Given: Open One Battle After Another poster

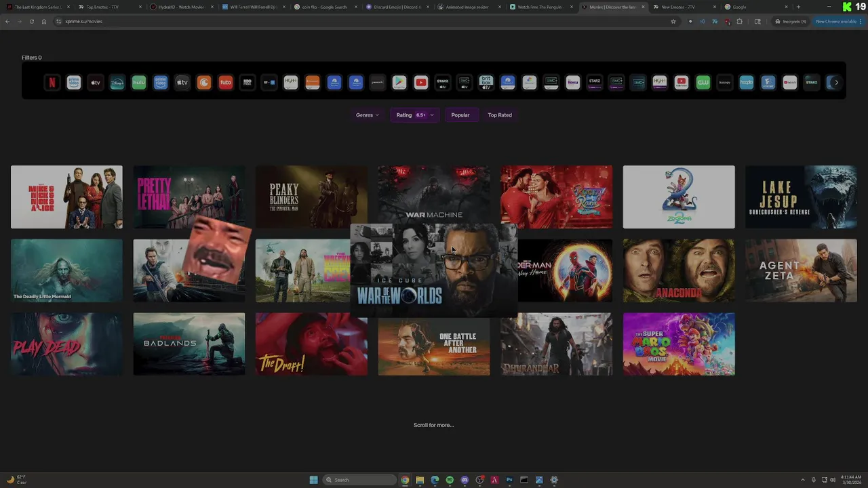Looking at the screenshot, I should (434, 346).
